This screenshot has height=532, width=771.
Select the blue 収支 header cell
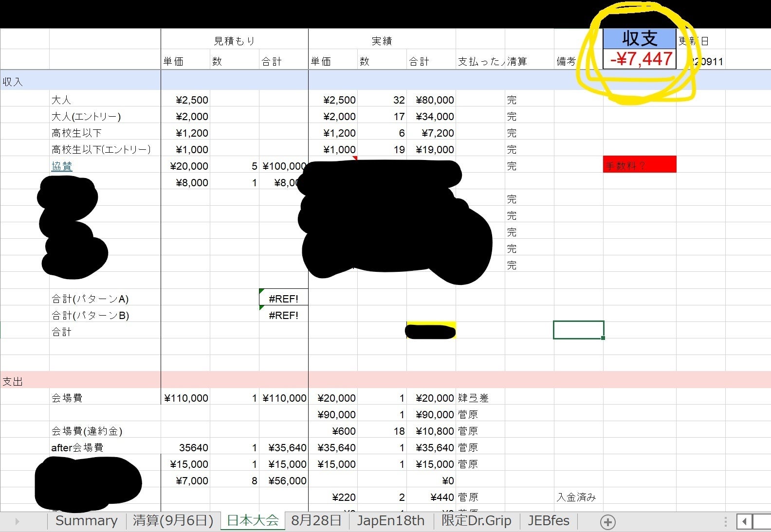click(x=639, y=38)
